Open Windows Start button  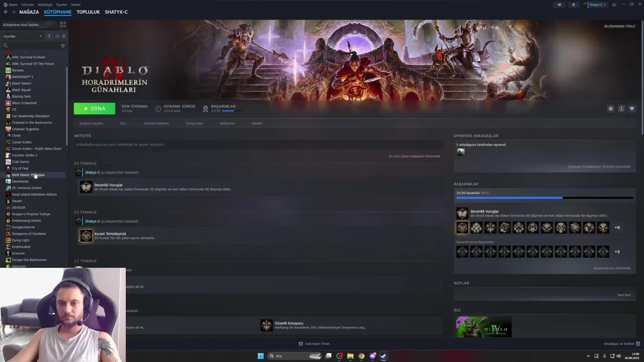261,356
